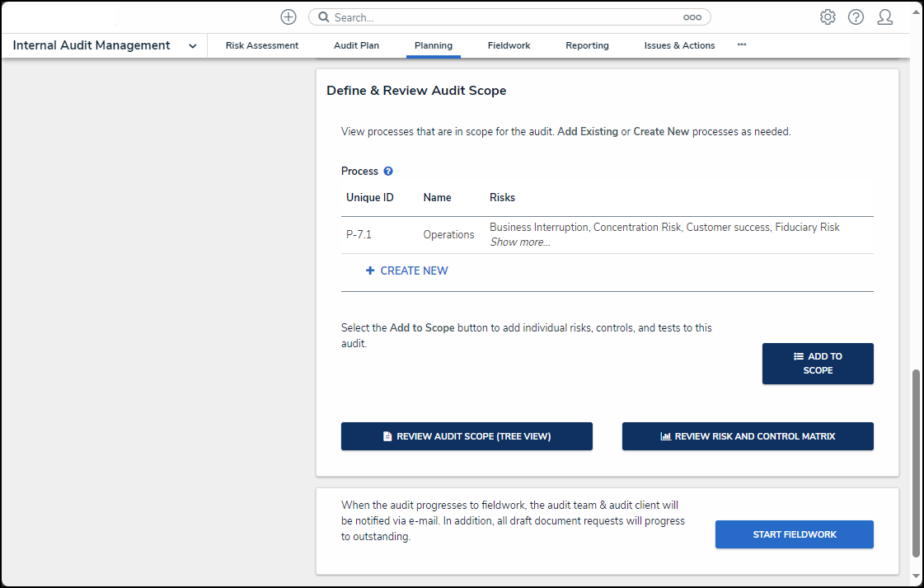
Task: Click the plus circle quick-add icon
Action: coord(288,17)
